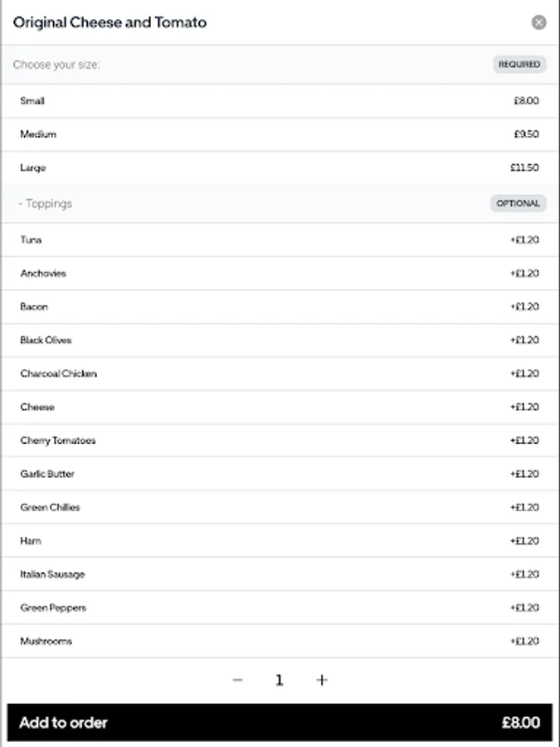Screen dimensions: 560x747
Task: Choose the Charcoal Chicken topping
Action: [x=280, y=373]
